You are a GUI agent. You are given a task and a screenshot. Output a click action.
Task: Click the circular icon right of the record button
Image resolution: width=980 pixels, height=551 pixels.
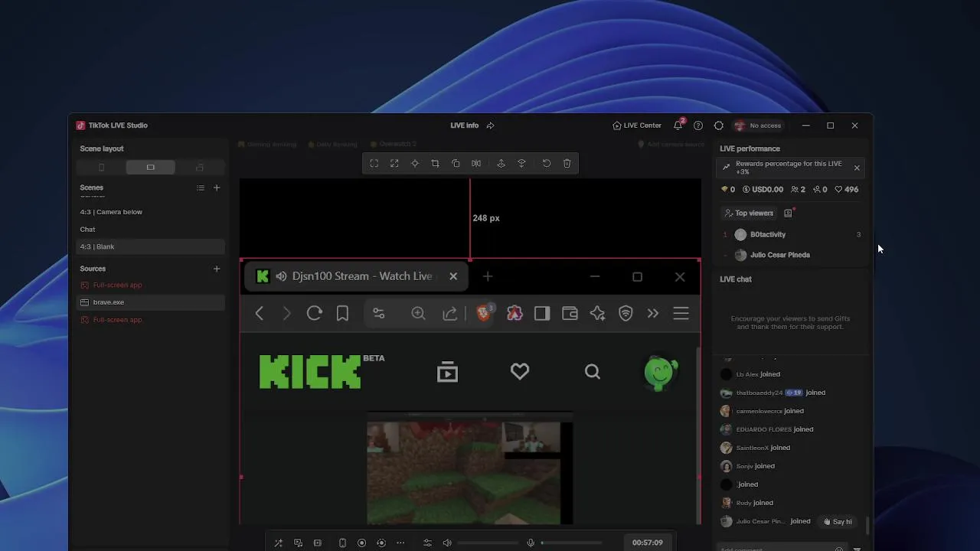[381, 543]
